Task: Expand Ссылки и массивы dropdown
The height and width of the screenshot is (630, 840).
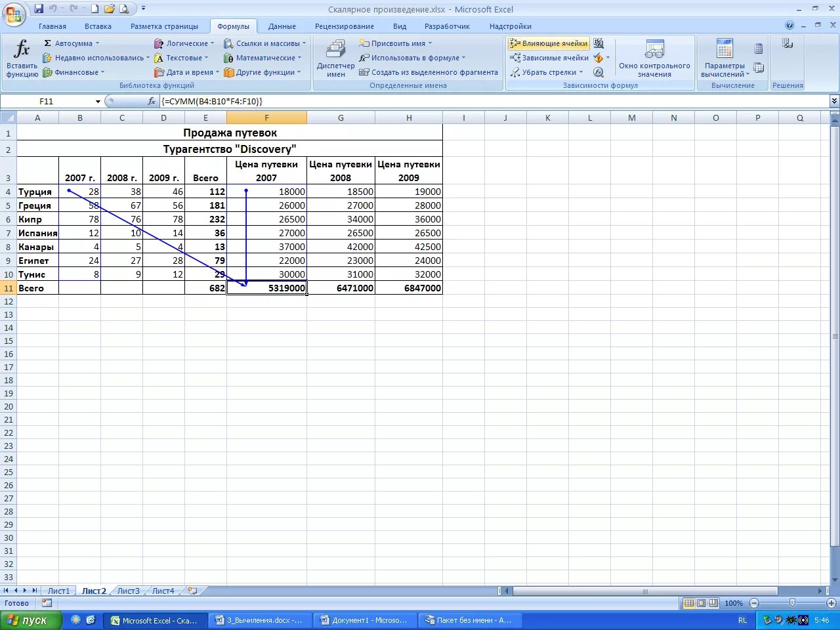Action: (265, 43)
